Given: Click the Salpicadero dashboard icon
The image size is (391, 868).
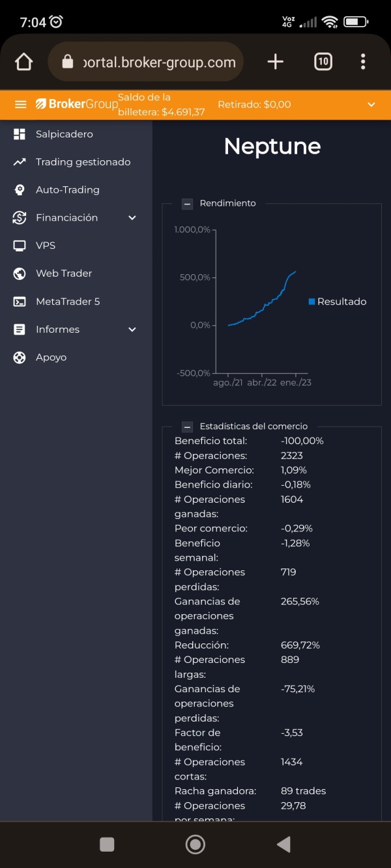Looking at the screenshot, I should [x=20, y=134].
